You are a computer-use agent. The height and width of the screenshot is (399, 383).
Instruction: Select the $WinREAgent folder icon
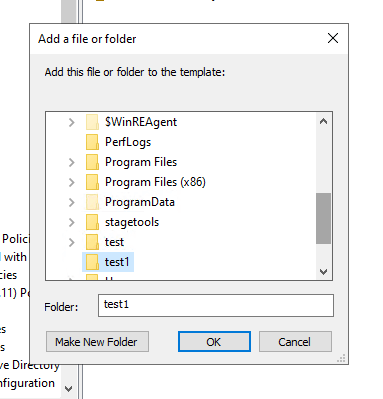(x=92, y=122)
